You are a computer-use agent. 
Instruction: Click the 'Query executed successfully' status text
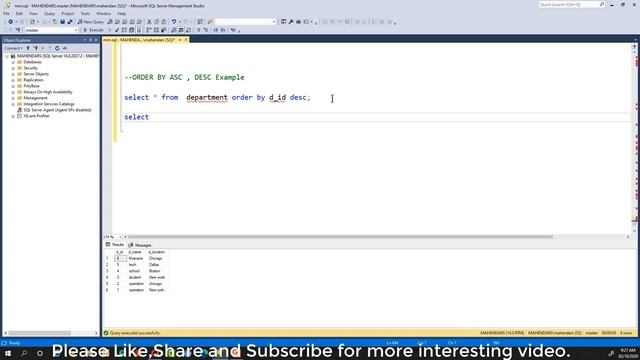tap(135, 333)
